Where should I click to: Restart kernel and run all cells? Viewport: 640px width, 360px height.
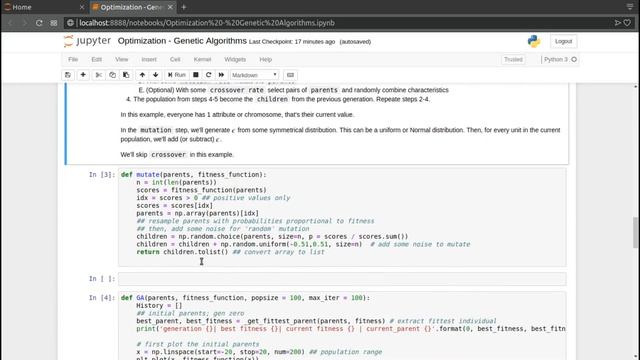pos(222,75)
